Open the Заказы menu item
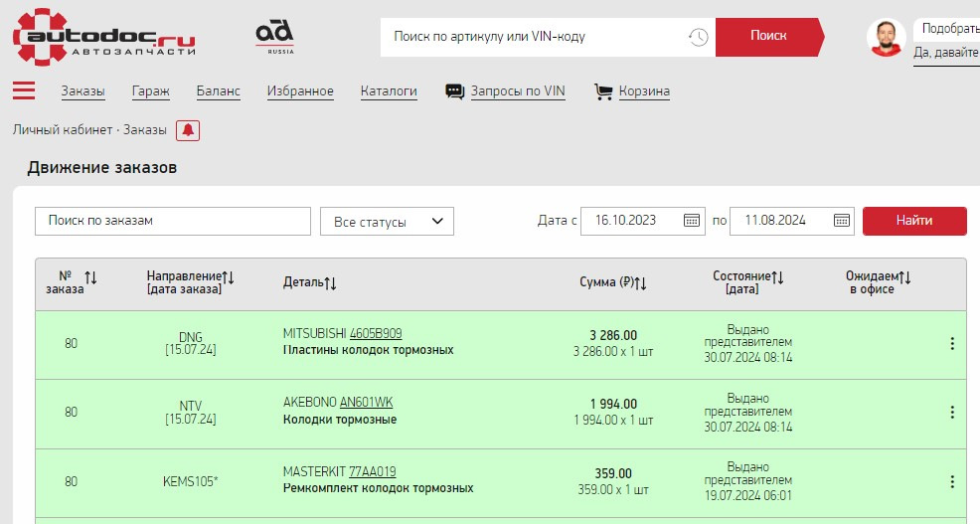The width and height of the screenshot is (980, 524). tap(82, 91)
